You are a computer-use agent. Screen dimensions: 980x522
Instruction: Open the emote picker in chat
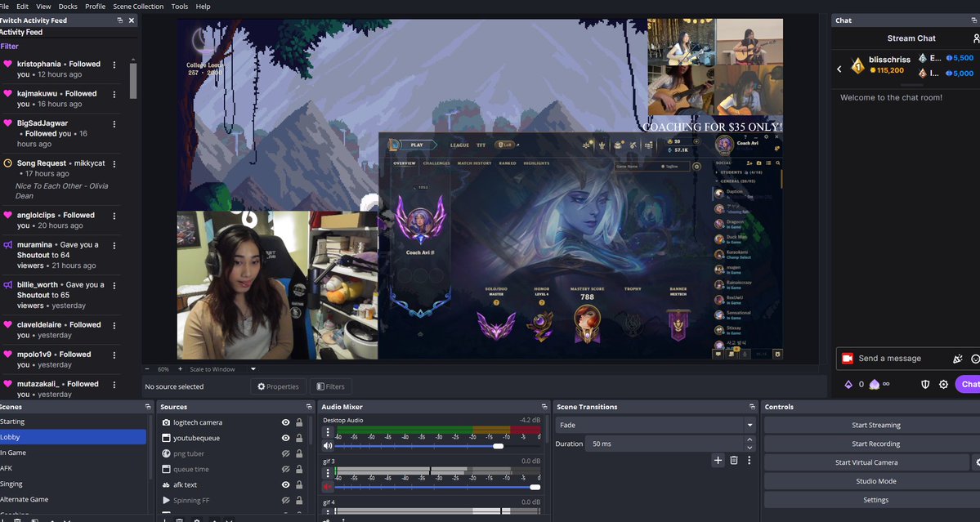[x=975, y=359]
